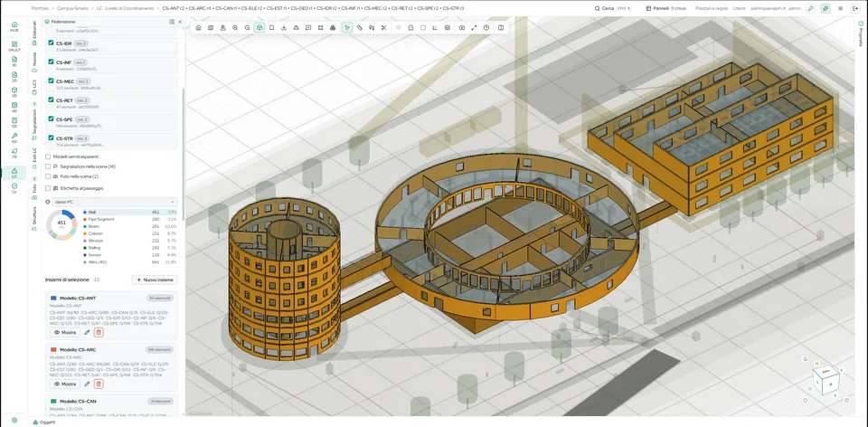Enable Segnalazioni nella scena checkbox
868x427 pixels.
[x=48, y=166]
